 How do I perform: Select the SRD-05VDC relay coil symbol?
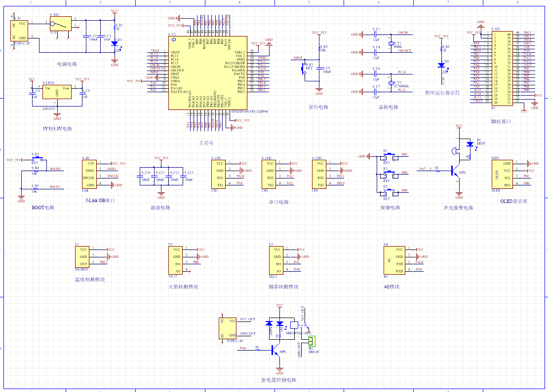294,325
